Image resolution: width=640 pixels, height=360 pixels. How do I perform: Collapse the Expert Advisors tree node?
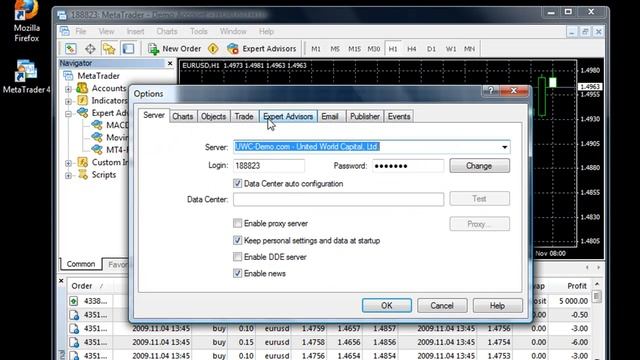[69, 114]
